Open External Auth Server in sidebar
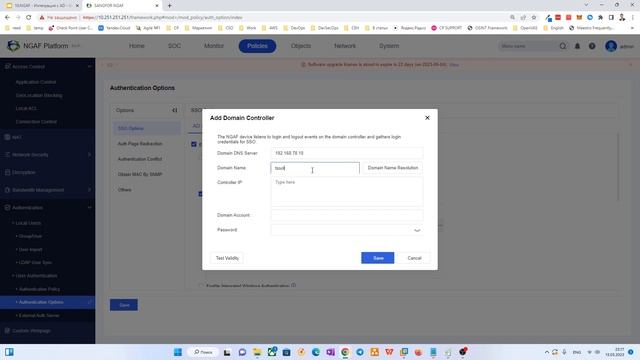Viewport: 640px width, 360px height. pyautogui.click(x=39, y=316)
